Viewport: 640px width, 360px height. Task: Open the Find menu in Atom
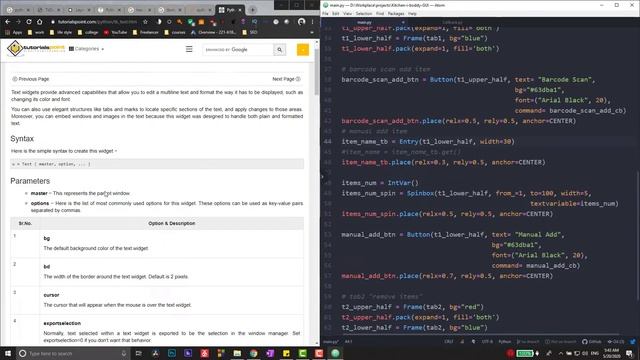(380, 13)
